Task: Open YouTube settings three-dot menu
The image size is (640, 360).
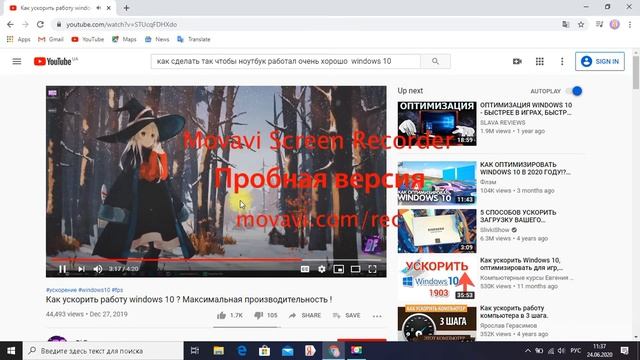Action: click(x=562, y=61)
